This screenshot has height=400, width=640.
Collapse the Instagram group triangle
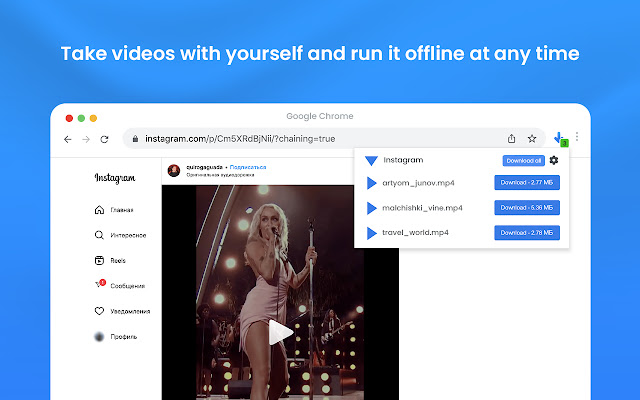[371, 161]
